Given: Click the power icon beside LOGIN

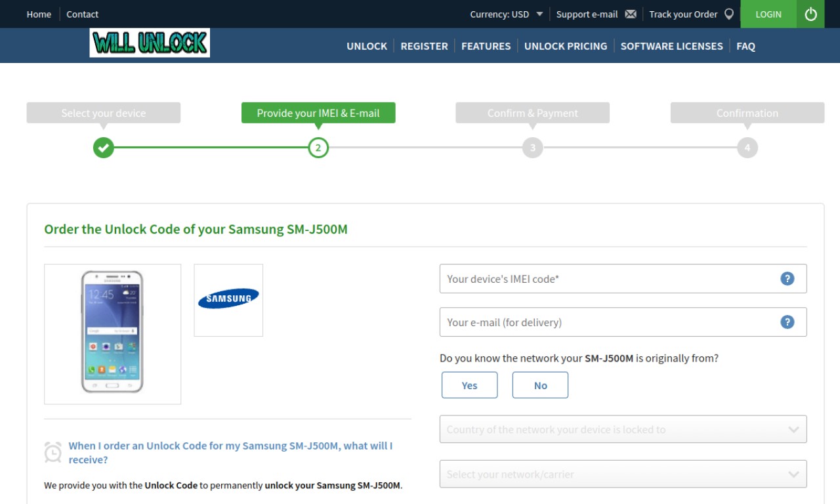Looking at the screenshot, I should (x=810, y=14).
